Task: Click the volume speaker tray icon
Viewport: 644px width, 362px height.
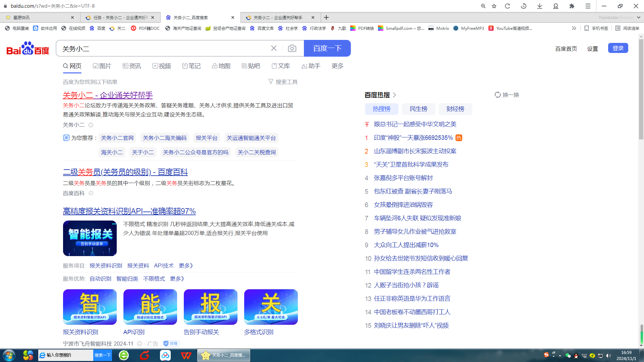Action: click(x=608, y=356)
